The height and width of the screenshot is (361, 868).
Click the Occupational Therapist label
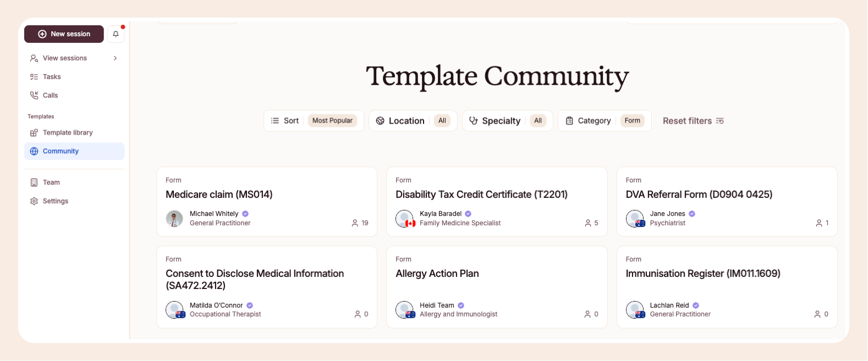[x=226, y=314]
